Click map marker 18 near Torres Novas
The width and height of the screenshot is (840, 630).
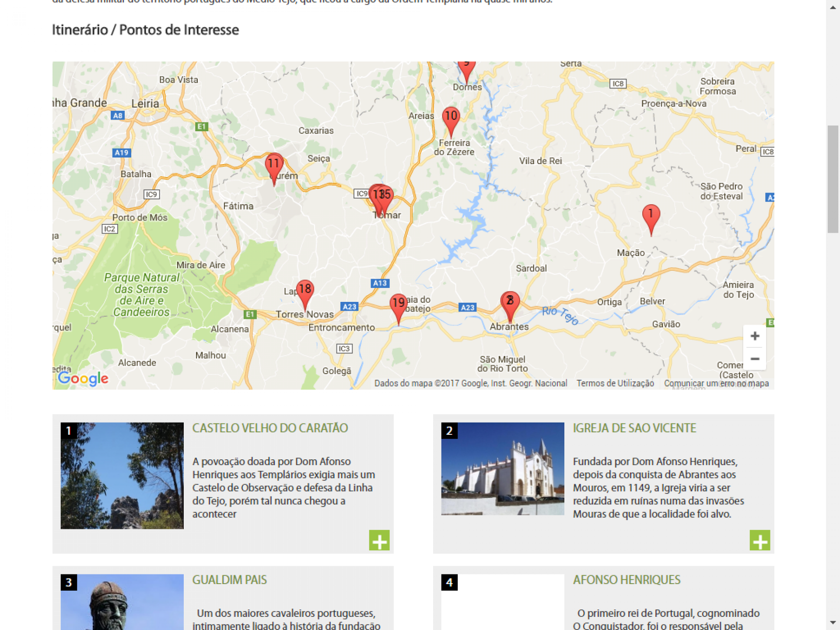(x=305, y=290)
